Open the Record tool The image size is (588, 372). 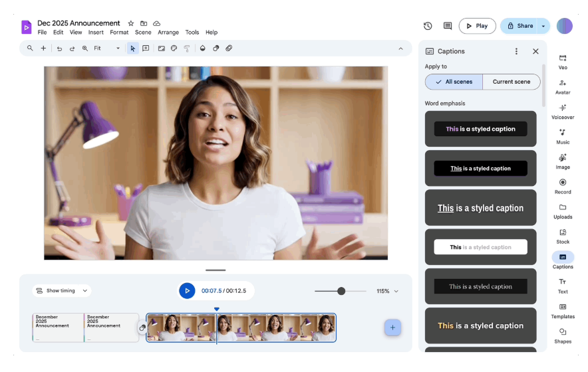[563, 186]
